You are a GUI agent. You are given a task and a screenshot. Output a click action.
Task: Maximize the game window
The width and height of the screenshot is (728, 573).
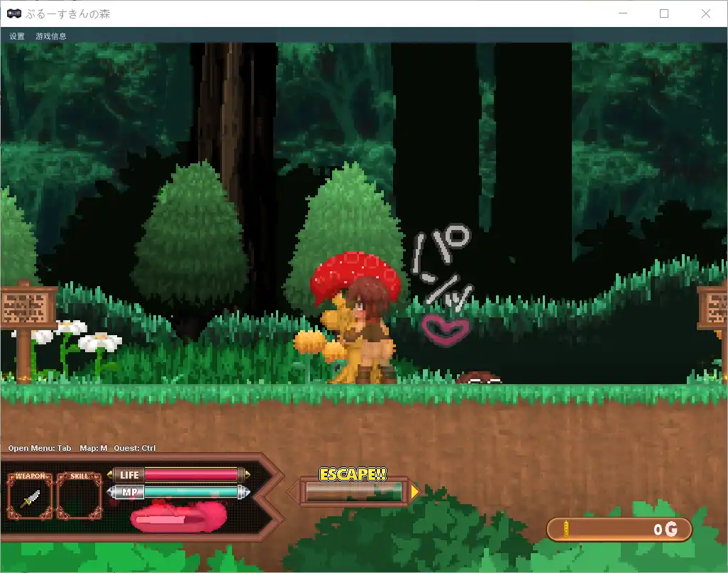[664, 13]
